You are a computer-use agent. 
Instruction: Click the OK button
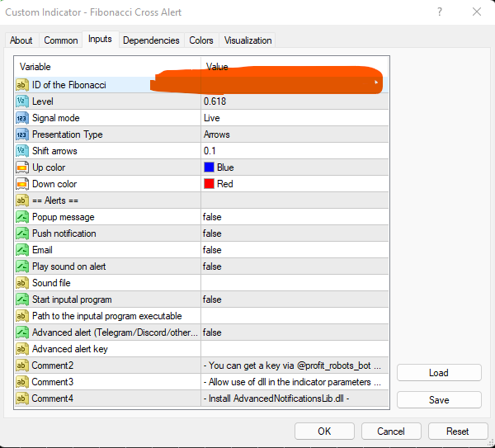pyautogui.click(x=324, y=431)
